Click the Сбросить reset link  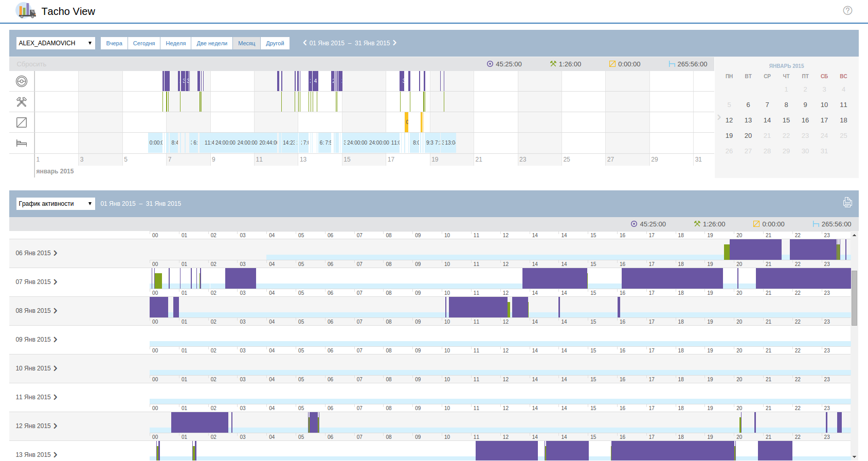pos(31,64)
